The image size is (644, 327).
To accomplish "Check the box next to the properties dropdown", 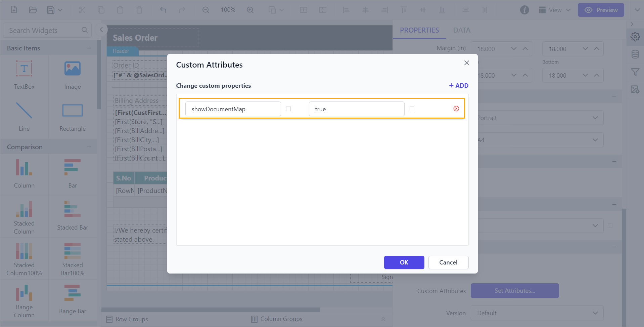I will (610, 226).
